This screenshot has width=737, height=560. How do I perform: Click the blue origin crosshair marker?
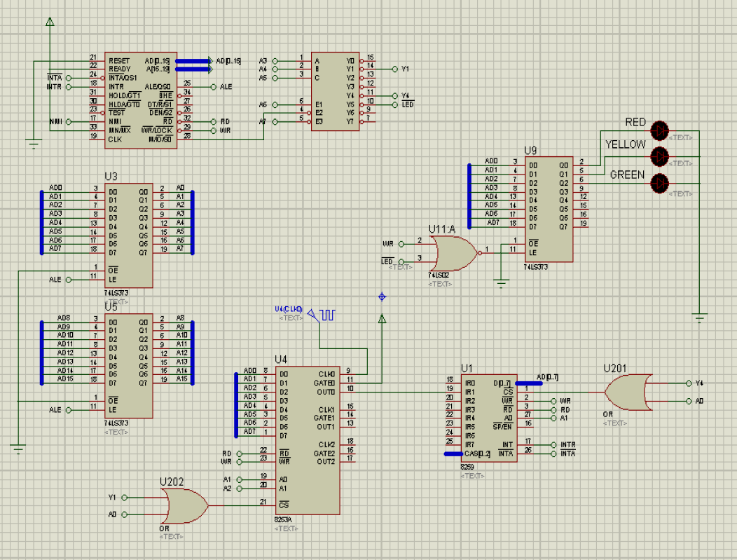point(382,296)
